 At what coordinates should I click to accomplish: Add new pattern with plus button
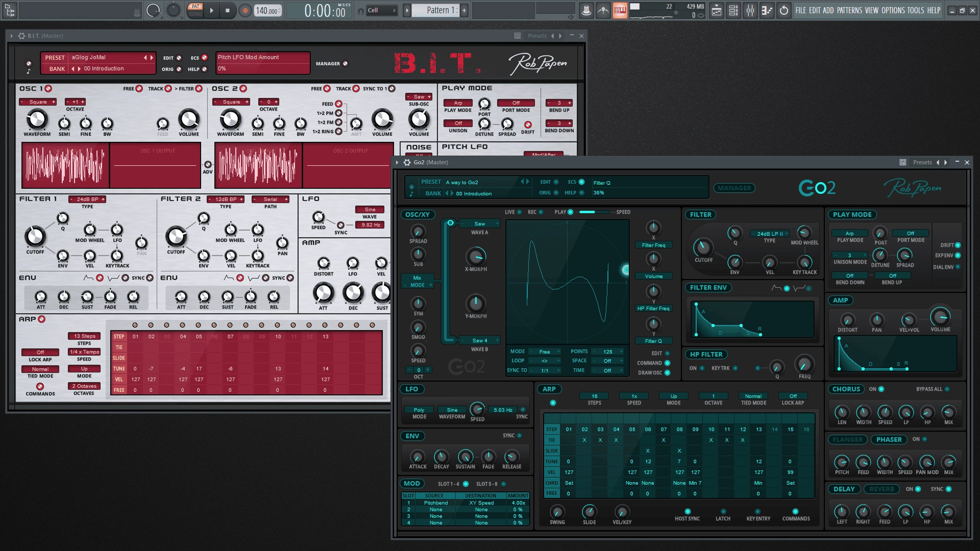tap(464, 10)
